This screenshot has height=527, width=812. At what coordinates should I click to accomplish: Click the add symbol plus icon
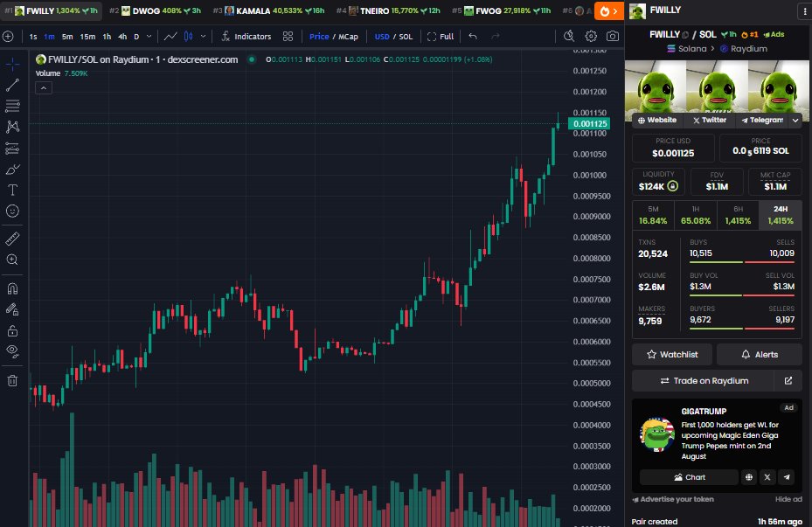(x=8, y=36)
